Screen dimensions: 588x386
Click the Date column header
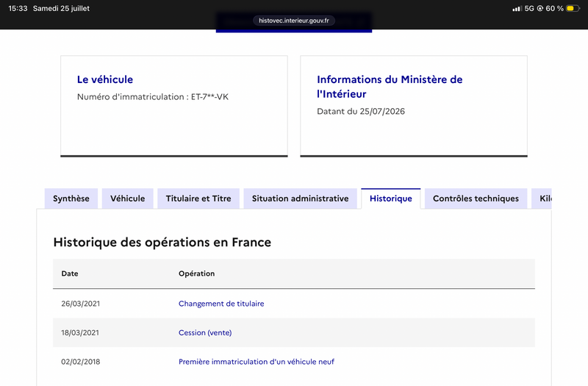[x=70, y=274]
